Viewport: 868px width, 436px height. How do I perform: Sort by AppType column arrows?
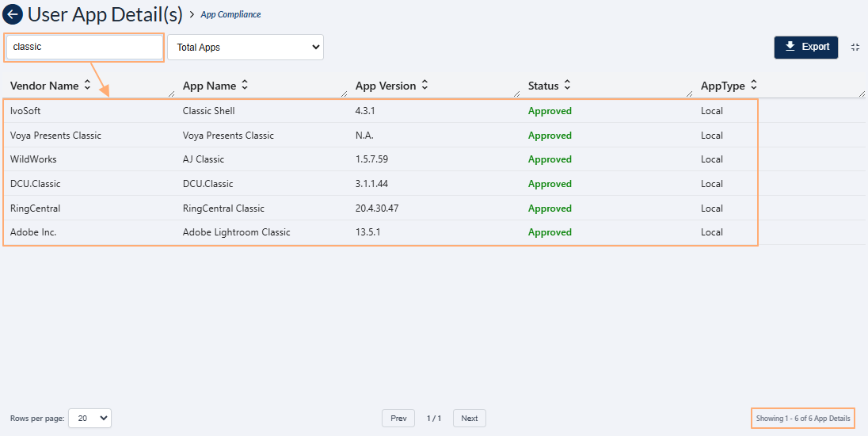pyautogui.click(x=754, y=85)
